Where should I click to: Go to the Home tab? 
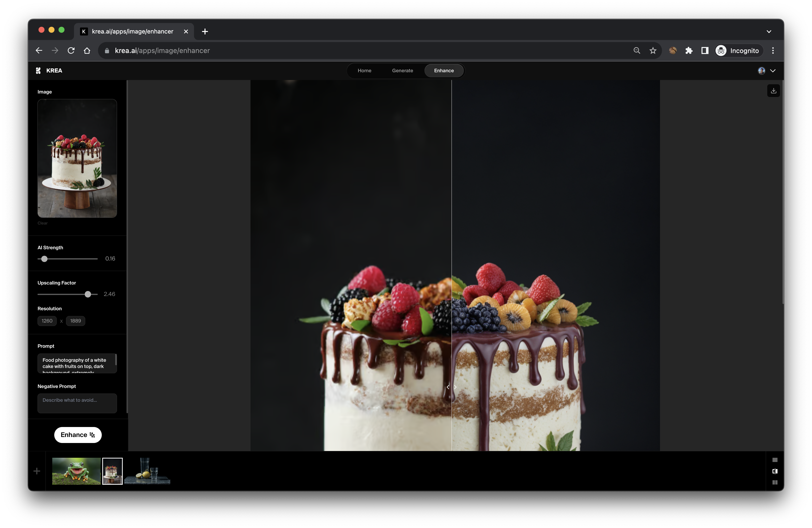364,70
